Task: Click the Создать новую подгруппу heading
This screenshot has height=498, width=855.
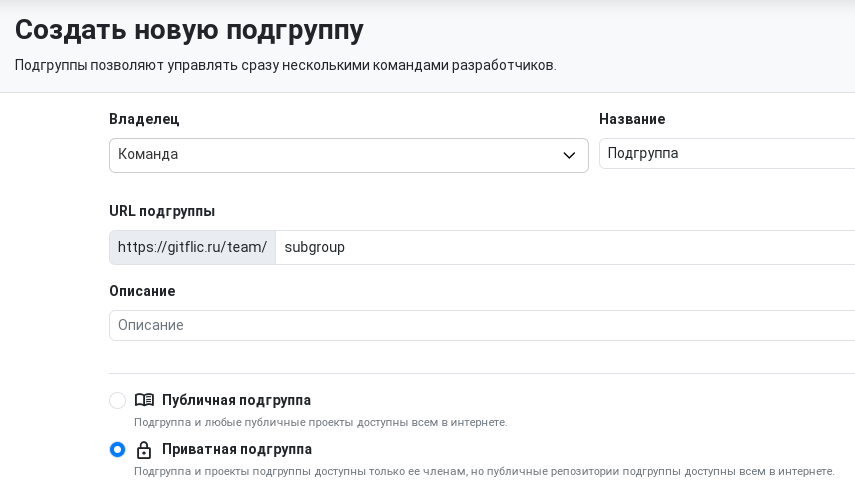Action: coord(189,30)
